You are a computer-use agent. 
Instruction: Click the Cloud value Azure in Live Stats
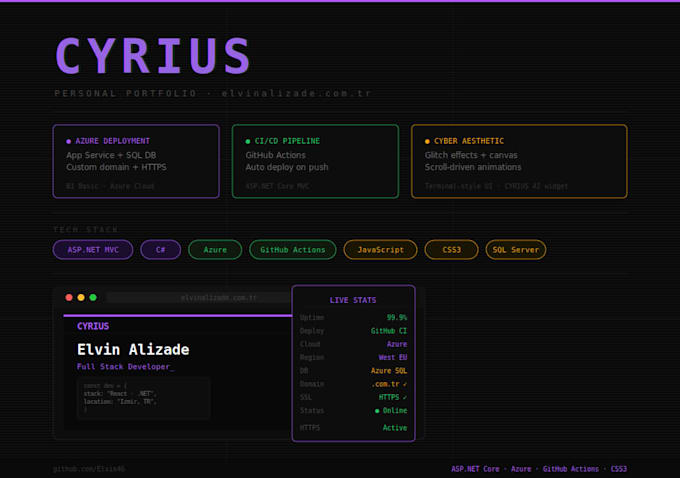pos(397,344)
